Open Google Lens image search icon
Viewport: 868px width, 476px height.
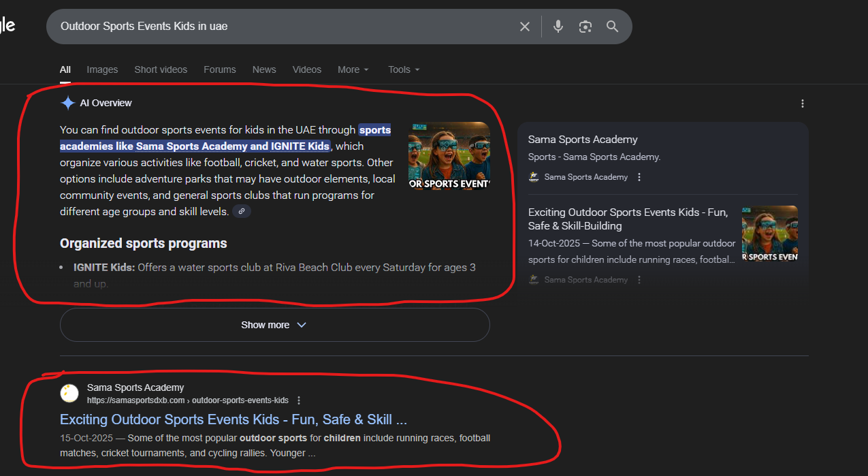tap(585, 27)
